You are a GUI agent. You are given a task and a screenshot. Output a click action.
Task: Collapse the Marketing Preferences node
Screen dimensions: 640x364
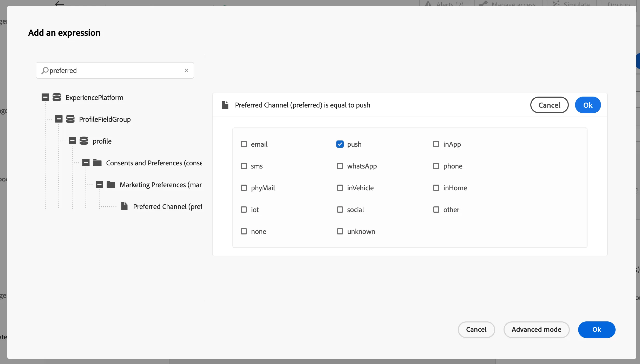pyautogui.click(x=99, y=185)
